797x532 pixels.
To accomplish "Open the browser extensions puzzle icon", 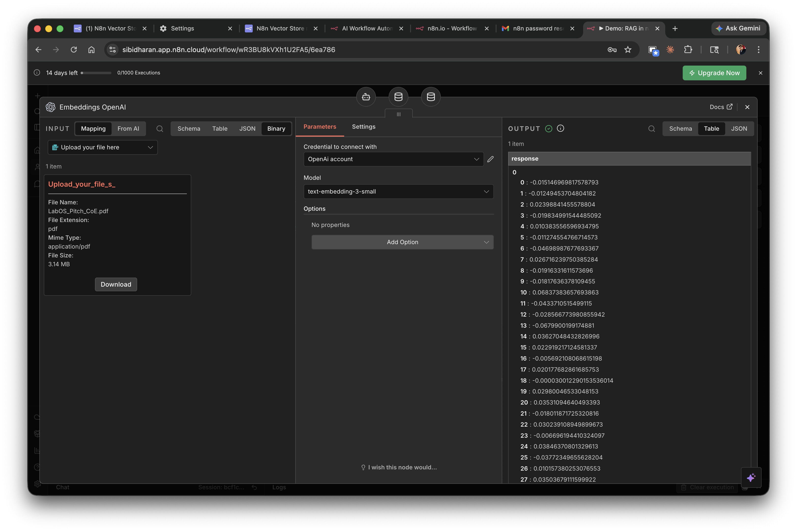I will click(x=688, y=50).
